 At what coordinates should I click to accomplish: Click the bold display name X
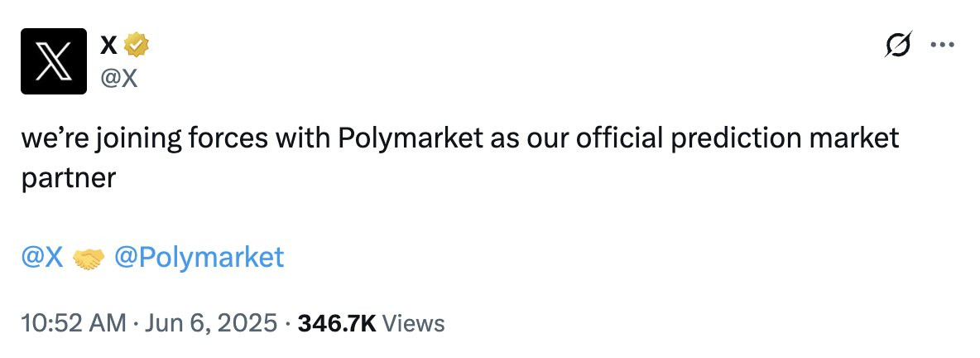tap(108, 45)
